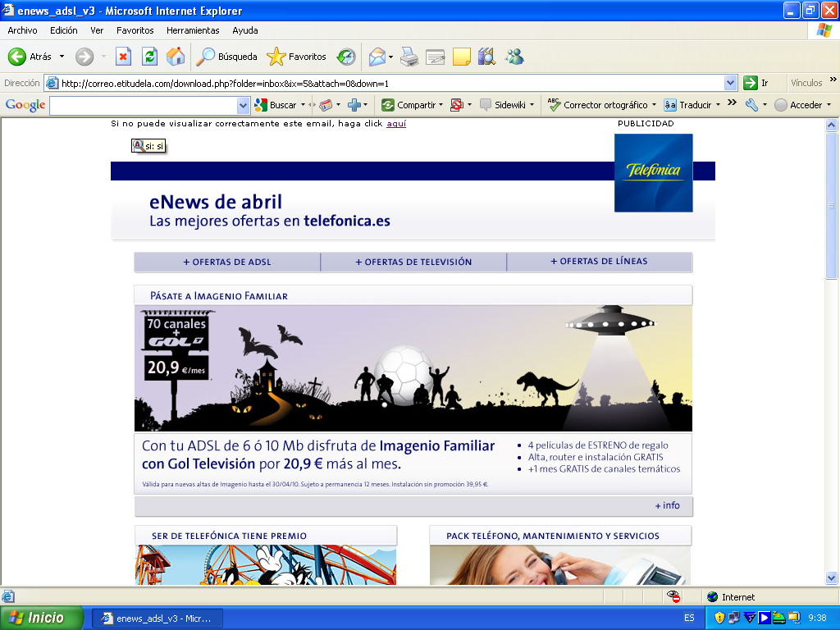Expand the Forward button dropdown arrow
This screenshot has width=840, height=630.
pyautogui.click(x=103, y=57)
